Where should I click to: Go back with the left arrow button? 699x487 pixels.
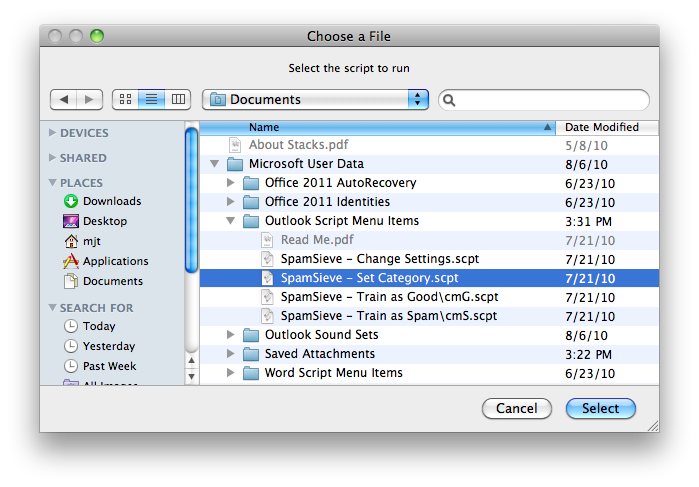(64, 99)
